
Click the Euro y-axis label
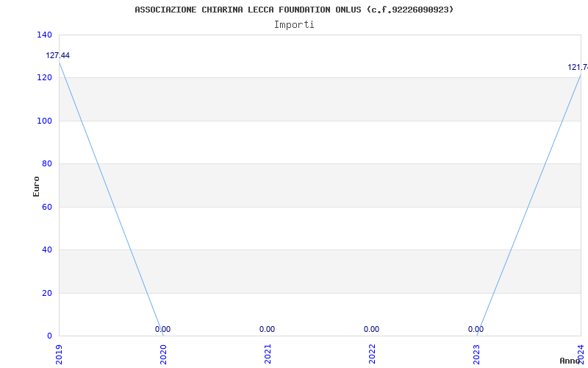point(36,186)
